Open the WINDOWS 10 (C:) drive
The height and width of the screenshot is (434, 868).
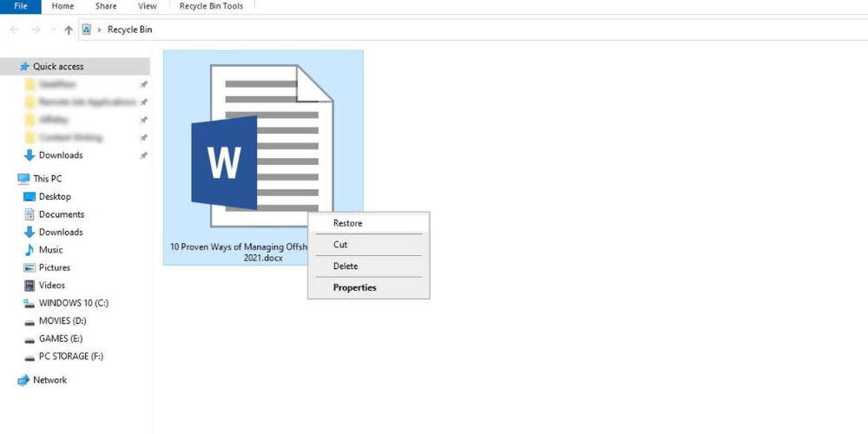[x=74, y=303]
